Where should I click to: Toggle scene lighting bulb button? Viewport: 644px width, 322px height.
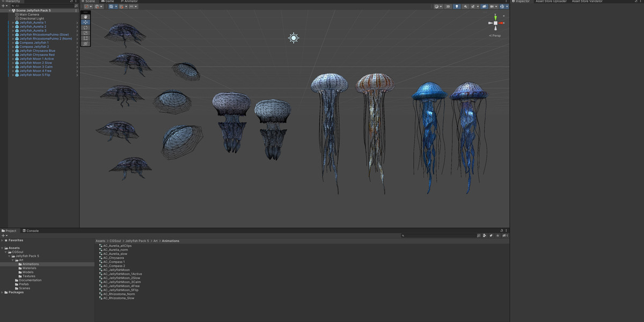click(x=457, y=6)
